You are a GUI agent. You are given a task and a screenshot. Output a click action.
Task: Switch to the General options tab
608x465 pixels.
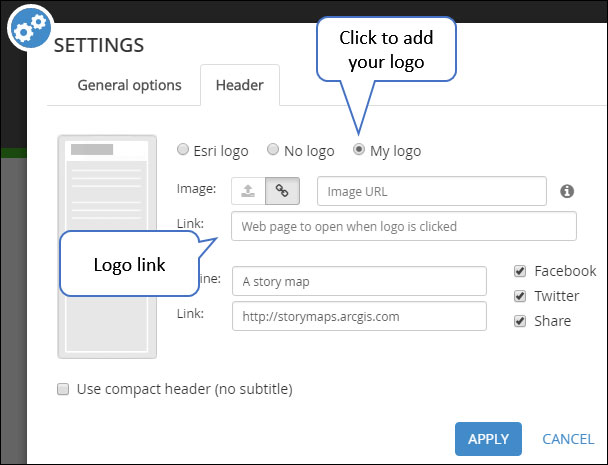coord(129,85)
